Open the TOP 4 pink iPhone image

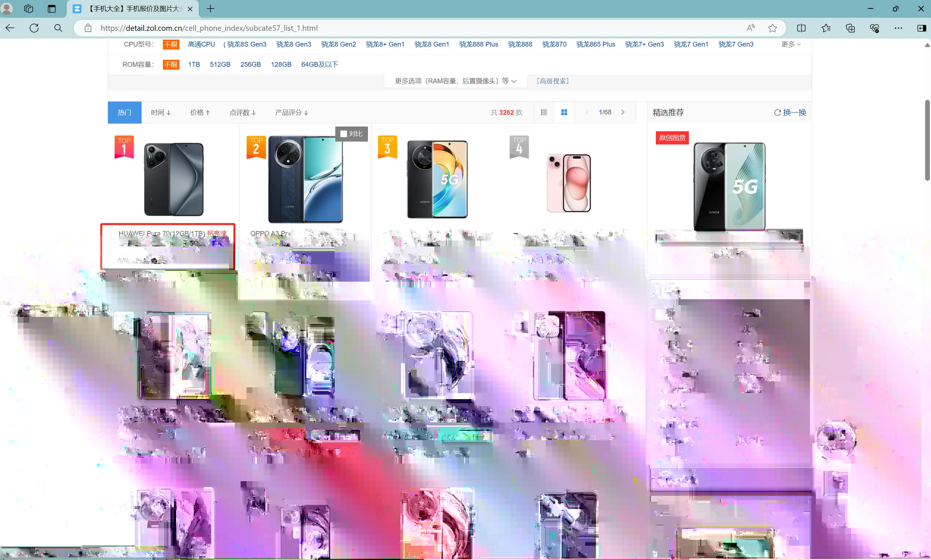point(569,183)
